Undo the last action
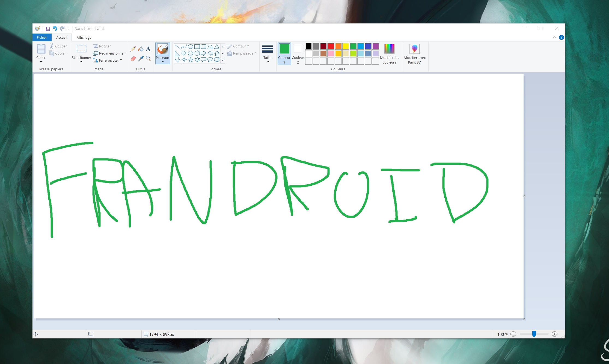 click(55, 29)
